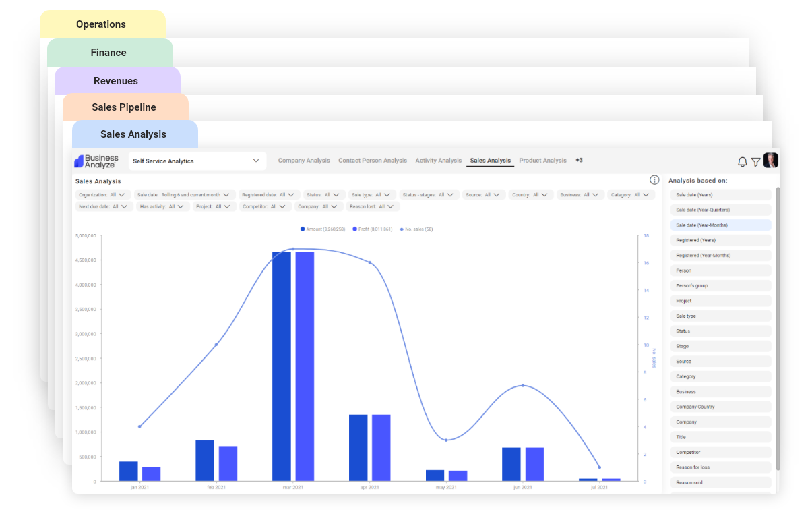Select Sale date (Year-Quarters) in the sidebar
812x516 pixels.
coord(720,210)
